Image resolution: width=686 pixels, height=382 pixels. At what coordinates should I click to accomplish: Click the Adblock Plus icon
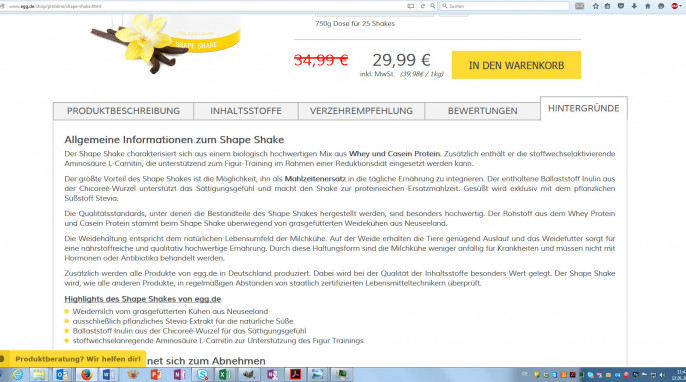(x=674, y=6)
